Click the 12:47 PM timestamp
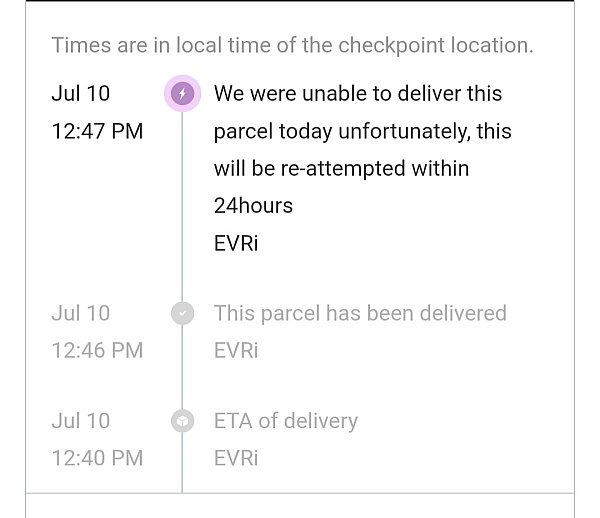Screen dimensions: 600x518 coord(97,131)
